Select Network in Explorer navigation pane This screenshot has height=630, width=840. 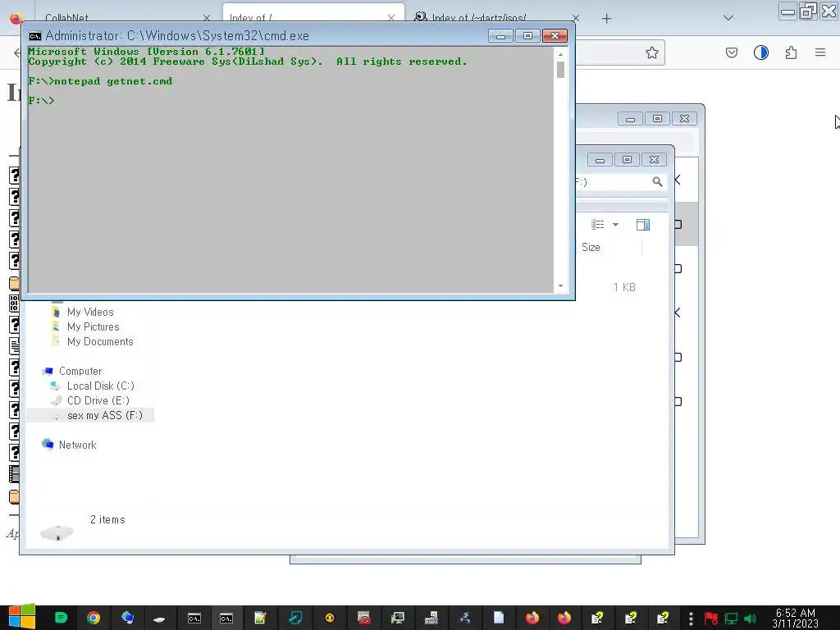coord(78,445)
